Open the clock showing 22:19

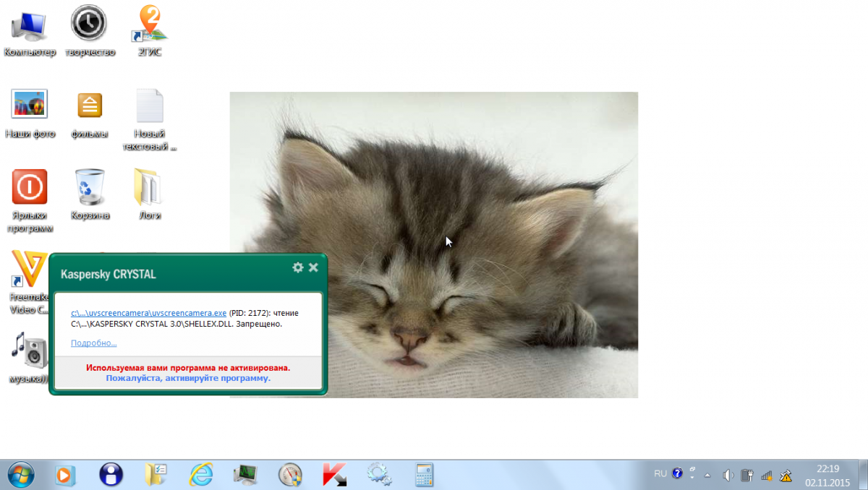coord(827,475)
